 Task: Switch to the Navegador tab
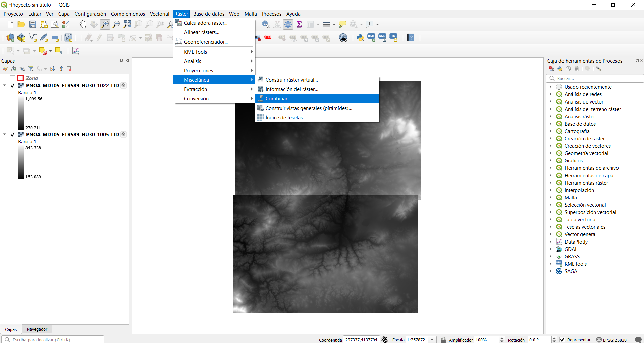pyautogui.click(x=37, y=329)
